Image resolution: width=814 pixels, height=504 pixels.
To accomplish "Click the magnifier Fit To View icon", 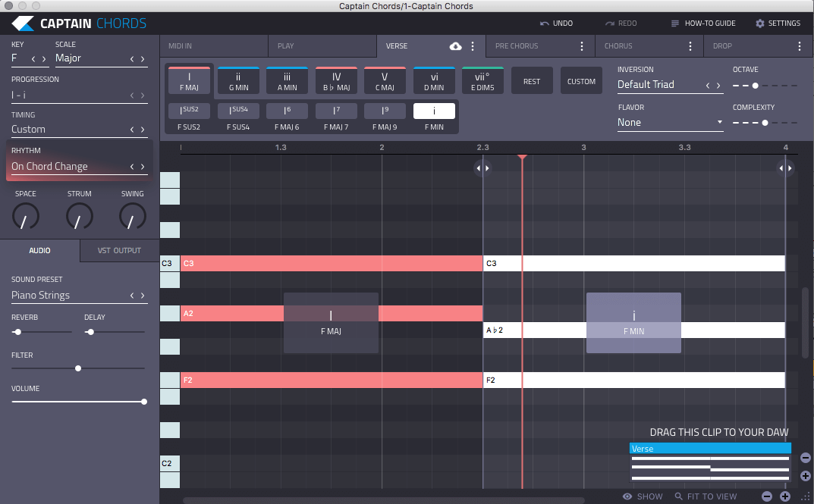I will [678, 496].
